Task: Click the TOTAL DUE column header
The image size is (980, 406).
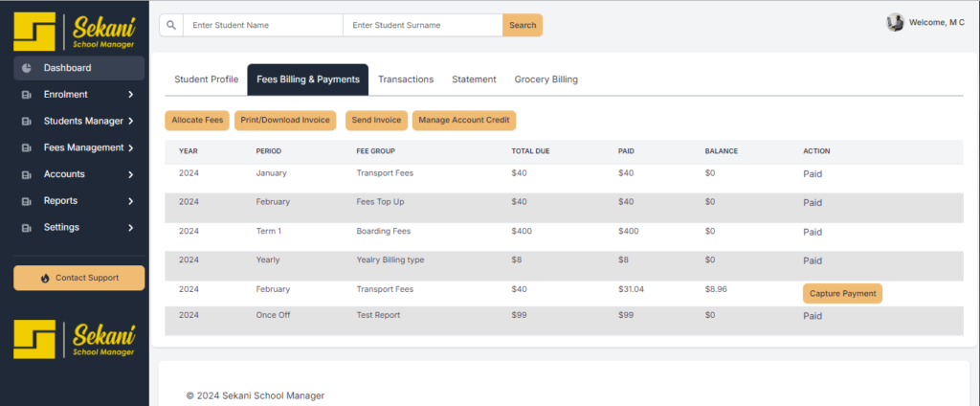Action: 530,151
